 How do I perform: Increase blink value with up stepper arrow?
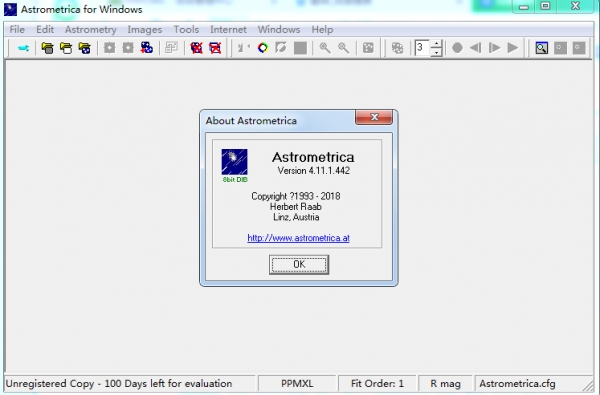point(436,44)
